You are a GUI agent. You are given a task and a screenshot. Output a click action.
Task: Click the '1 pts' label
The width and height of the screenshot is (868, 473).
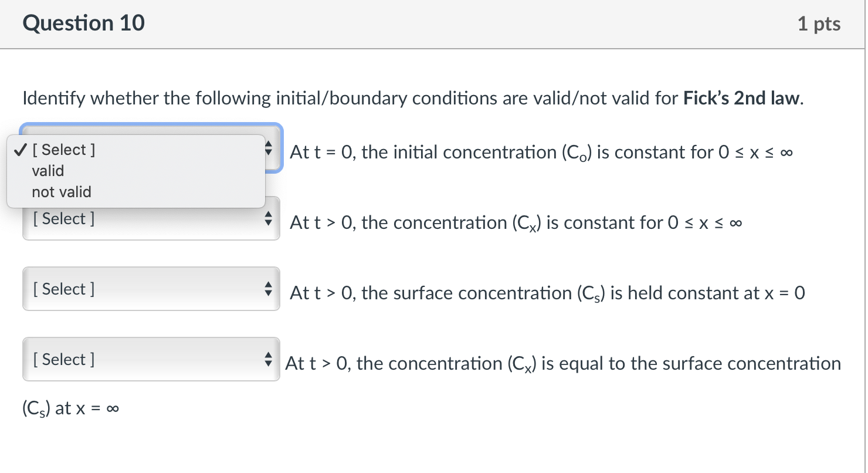point(819,23)
